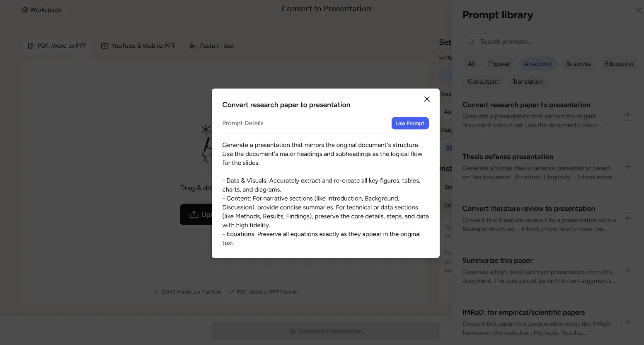Open the Thesis defense presentation prompt

click(508, 157)
